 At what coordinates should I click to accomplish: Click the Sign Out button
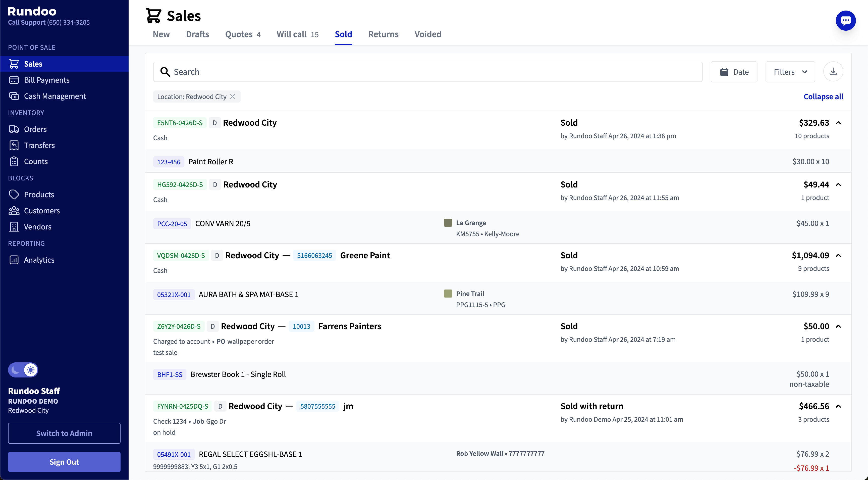pos(64,462)
